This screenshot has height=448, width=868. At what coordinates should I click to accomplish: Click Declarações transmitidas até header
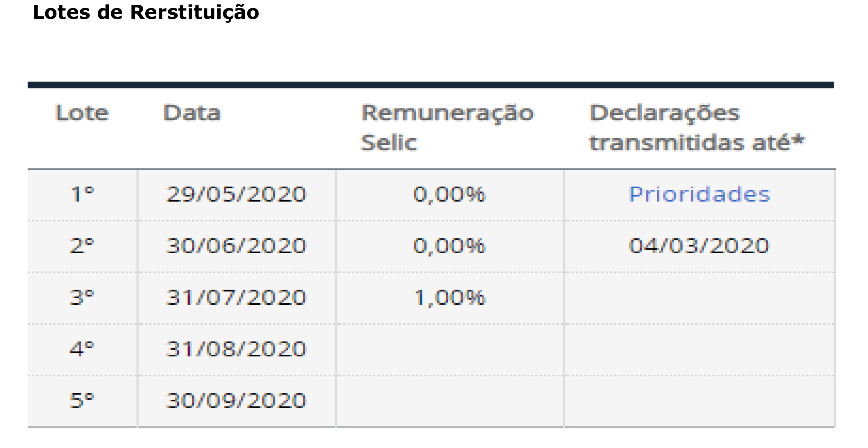[x=697, y=128]
